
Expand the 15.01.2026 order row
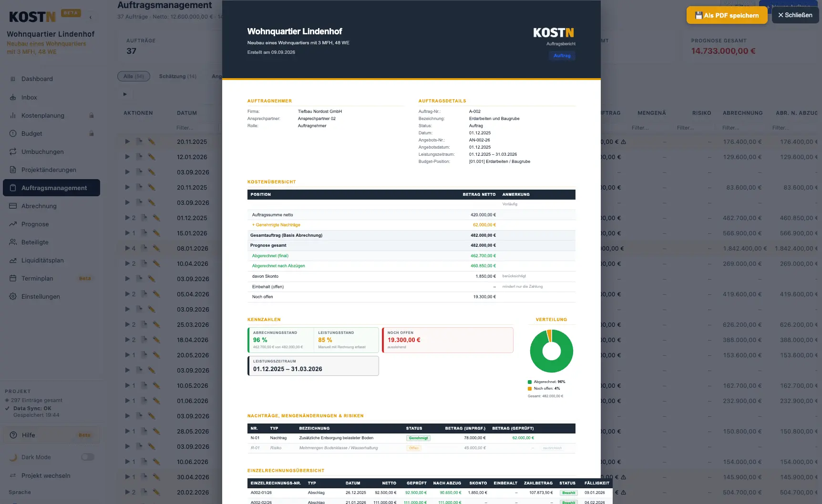click(127, 233)
